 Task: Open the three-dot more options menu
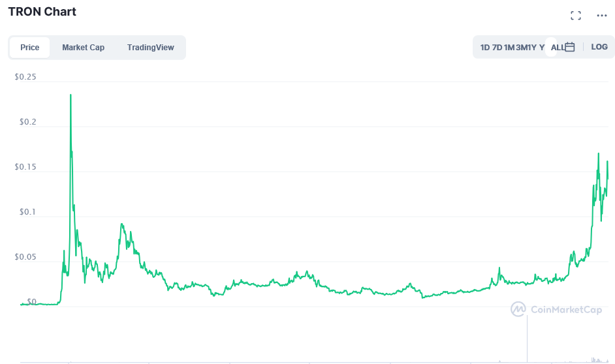click(x=602, y=16)
